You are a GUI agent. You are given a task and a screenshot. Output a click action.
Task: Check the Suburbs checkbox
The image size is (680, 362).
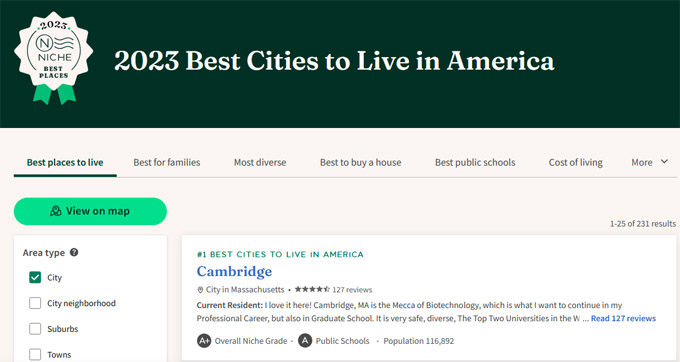point(35,329)
